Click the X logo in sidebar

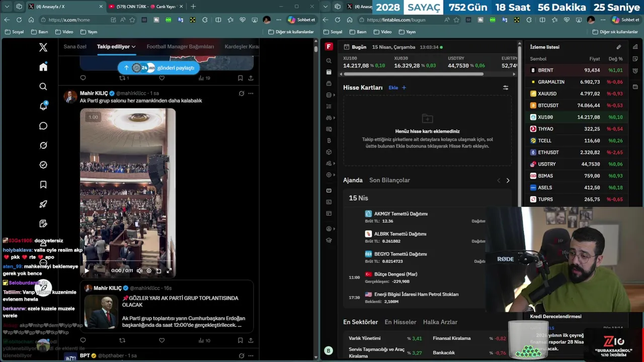coord(43,47)
